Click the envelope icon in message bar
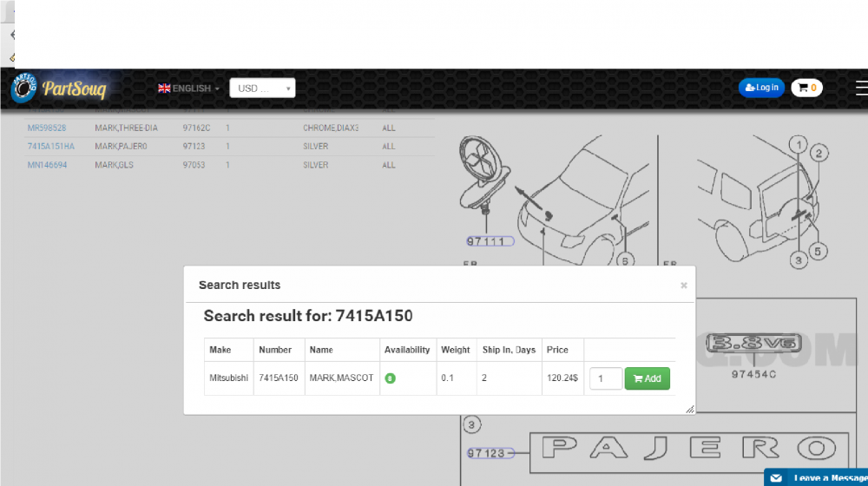 tap(776, 478)
